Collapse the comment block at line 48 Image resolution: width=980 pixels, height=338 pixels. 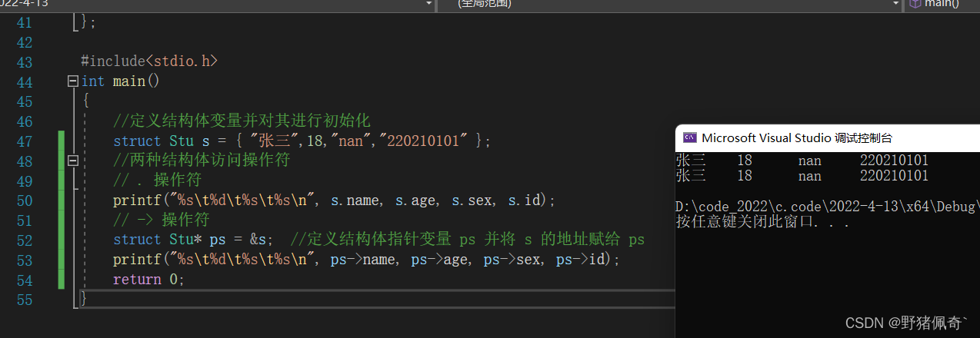73,161
